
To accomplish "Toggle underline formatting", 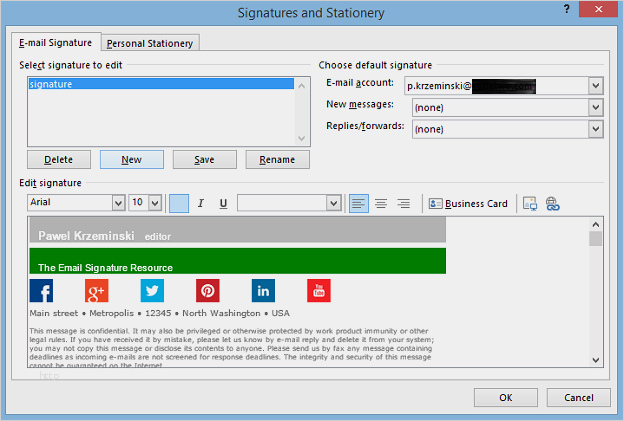I will point(223,203).
